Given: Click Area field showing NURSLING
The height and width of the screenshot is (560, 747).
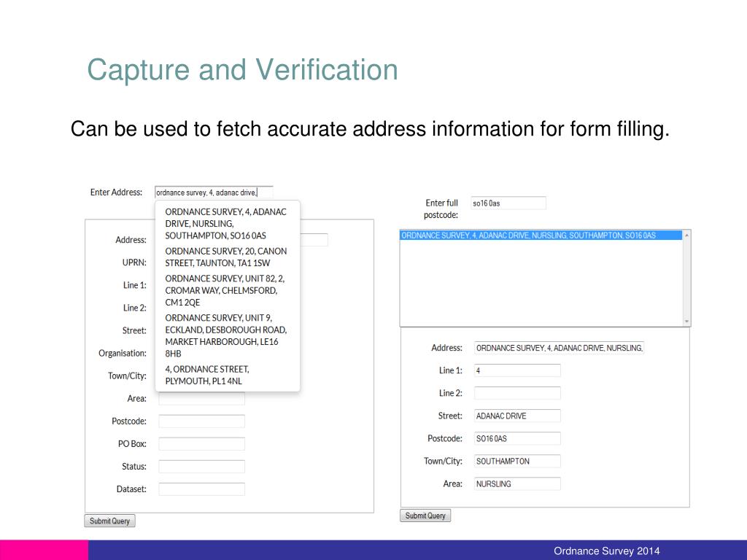Looking at the screenshot, I should tap(517, 484).
